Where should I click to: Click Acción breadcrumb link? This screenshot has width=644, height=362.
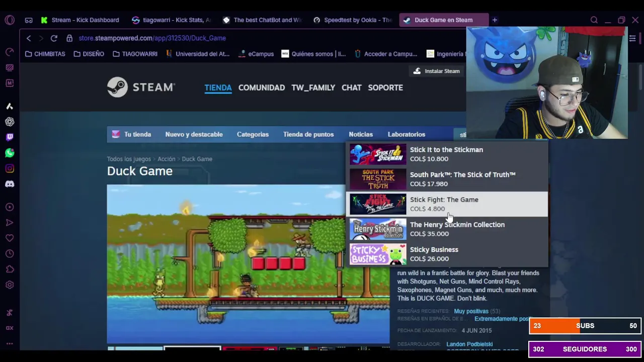tap(167, 159)
